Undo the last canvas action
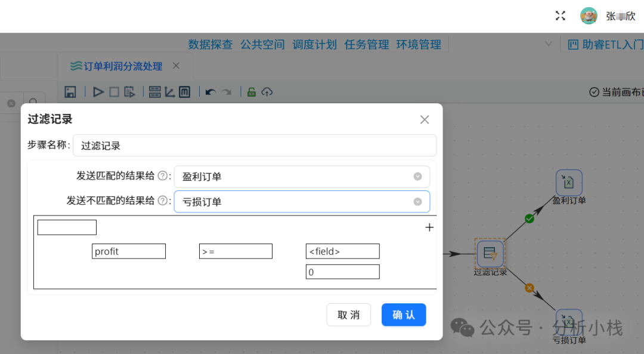644x354 pixels. click(210, 92)
